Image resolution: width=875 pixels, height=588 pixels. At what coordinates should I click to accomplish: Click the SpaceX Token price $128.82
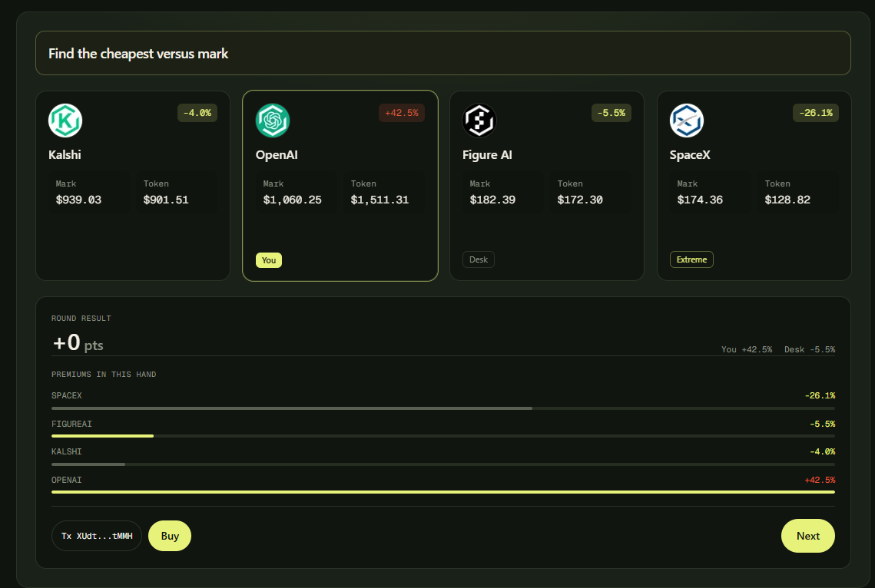pos(787,200)
